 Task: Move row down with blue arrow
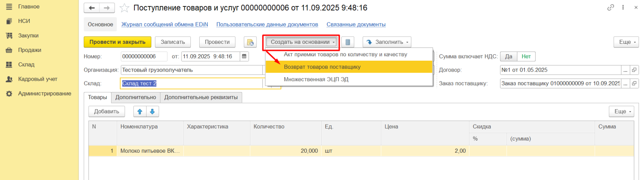(x=153, y=112)
